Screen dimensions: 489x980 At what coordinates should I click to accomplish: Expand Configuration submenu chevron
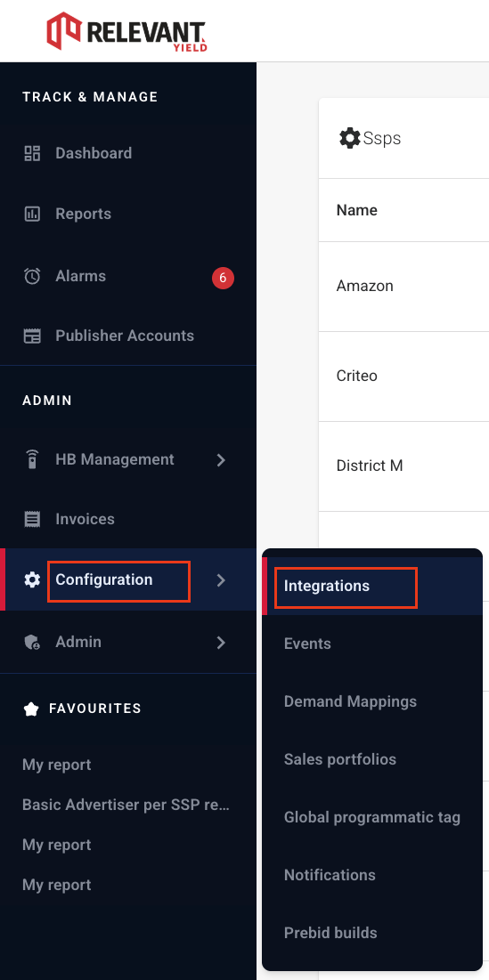coord(221,580)
